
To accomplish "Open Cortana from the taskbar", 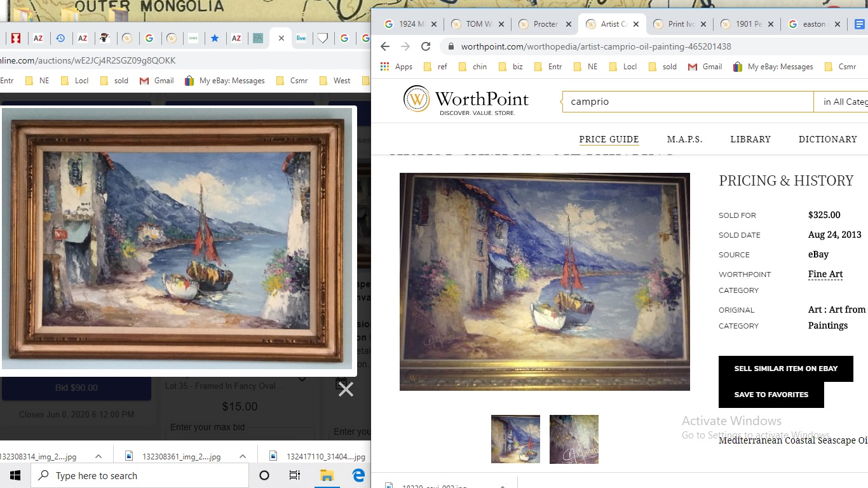I will click(264, 475).
